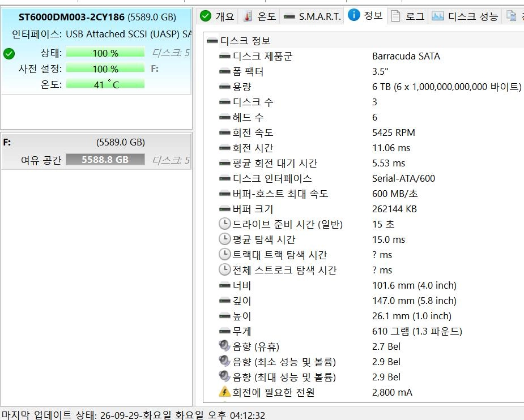Click the clock icon beside 평균 탐색 시간
Image resolution: width=524 pixels, height=420 pixels.
pyautogui.click(x=225, y=239)
